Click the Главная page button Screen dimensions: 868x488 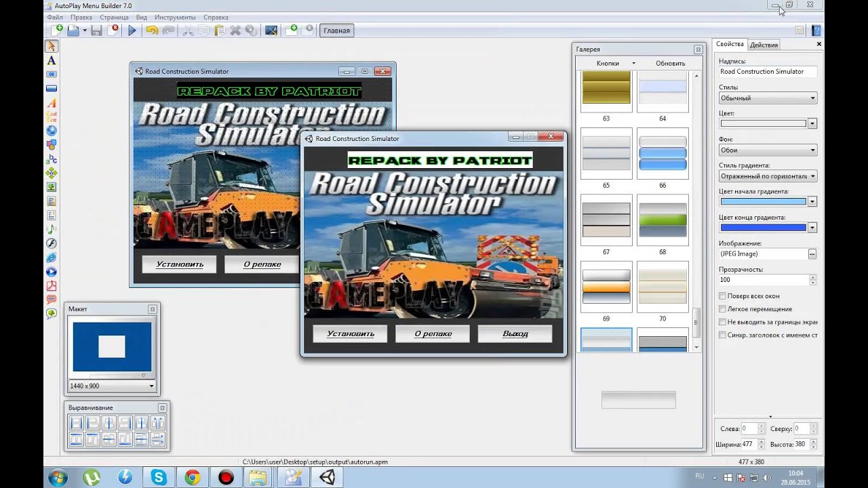coord(336,30)
